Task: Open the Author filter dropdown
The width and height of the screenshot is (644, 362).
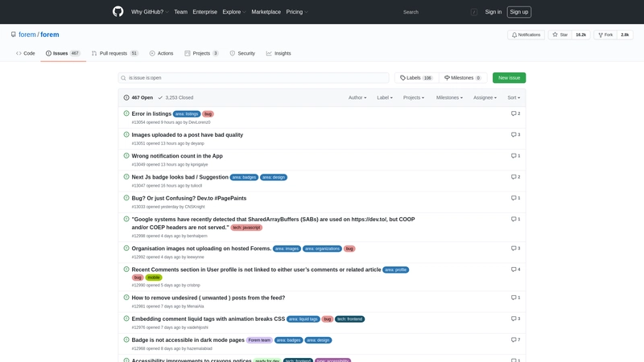Action: click(x=357, y=97)
